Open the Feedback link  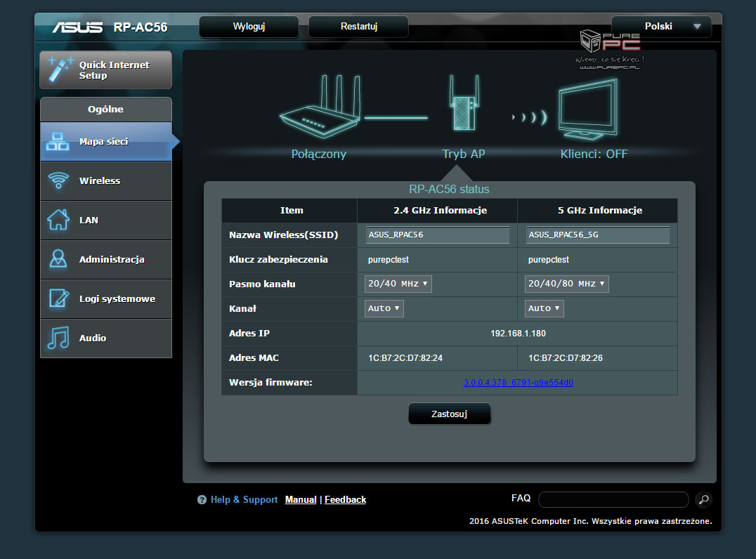pos(345,500)
